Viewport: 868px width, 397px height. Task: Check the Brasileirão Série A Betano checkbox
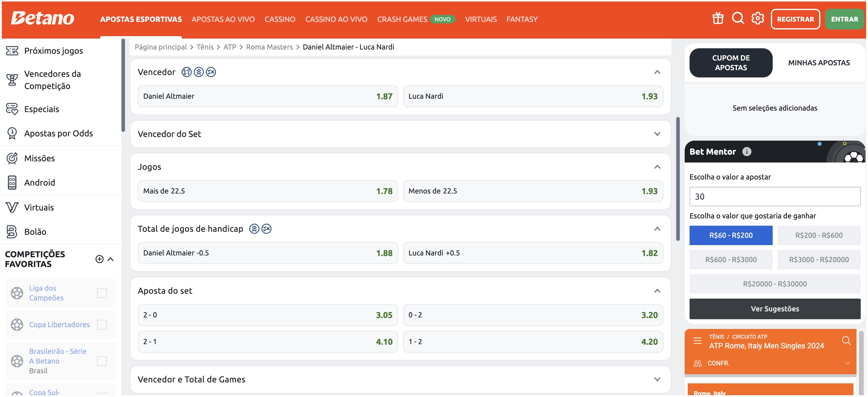102,361
